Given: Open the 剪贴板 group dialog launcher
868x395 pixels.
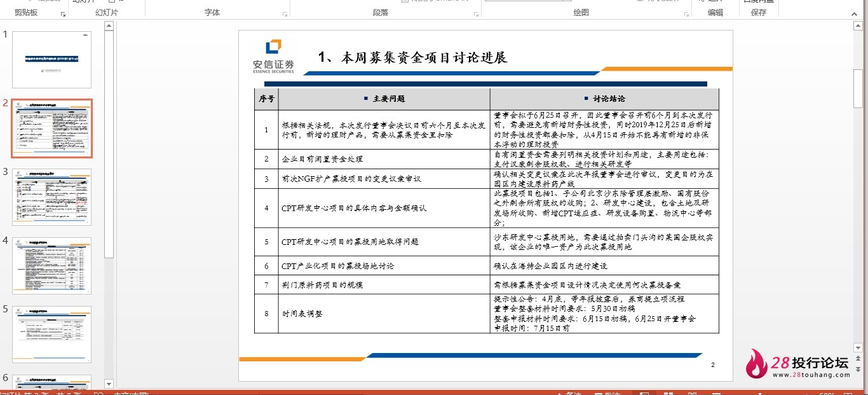Looking at the screenshot, I should 63,13.
